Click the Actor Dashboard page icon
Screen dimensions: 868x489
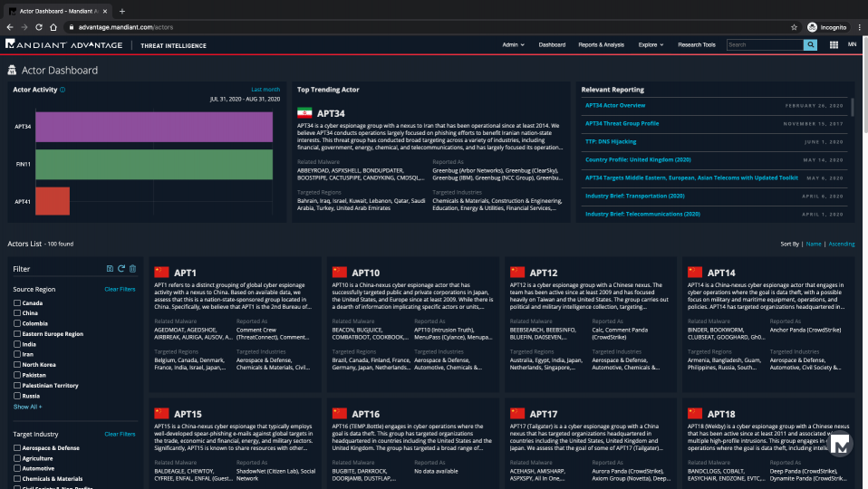coord(12,71)
